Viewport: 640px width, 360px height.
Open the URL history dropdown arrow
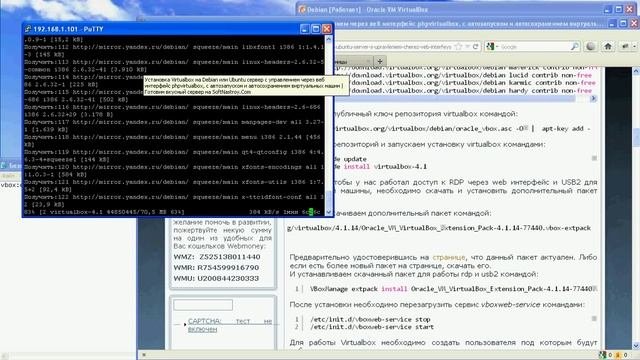[x=467, y=47]
